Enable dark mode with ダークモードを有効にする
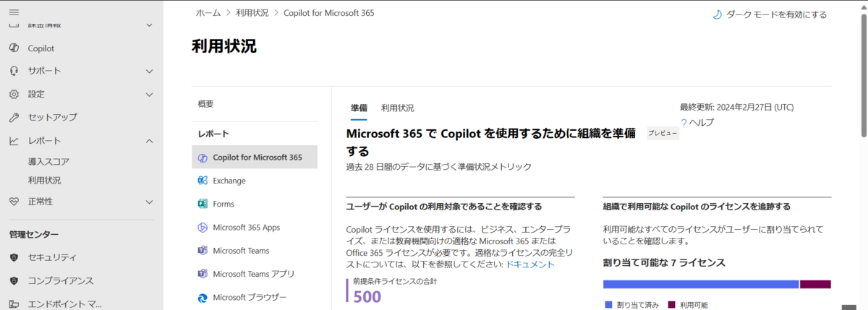Viewport: 868px width, 310px height. click(769, 14)
